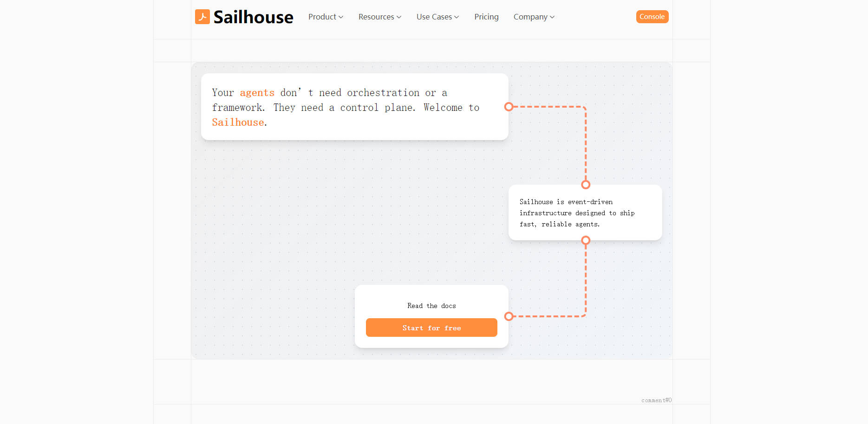The width and height of the screenshot is (868, 424).
Task: Click the connector node beside the first text card
Action: [x=509, y=107]
